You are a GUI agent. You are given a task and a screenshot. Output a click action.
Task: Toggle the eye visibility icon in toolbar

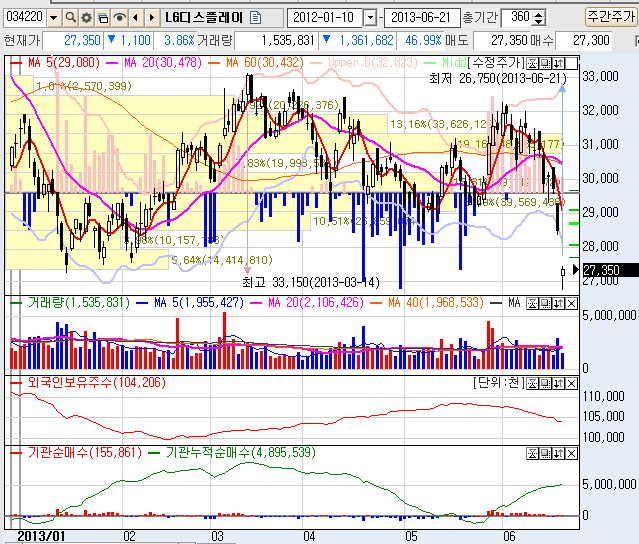(119, 18)
